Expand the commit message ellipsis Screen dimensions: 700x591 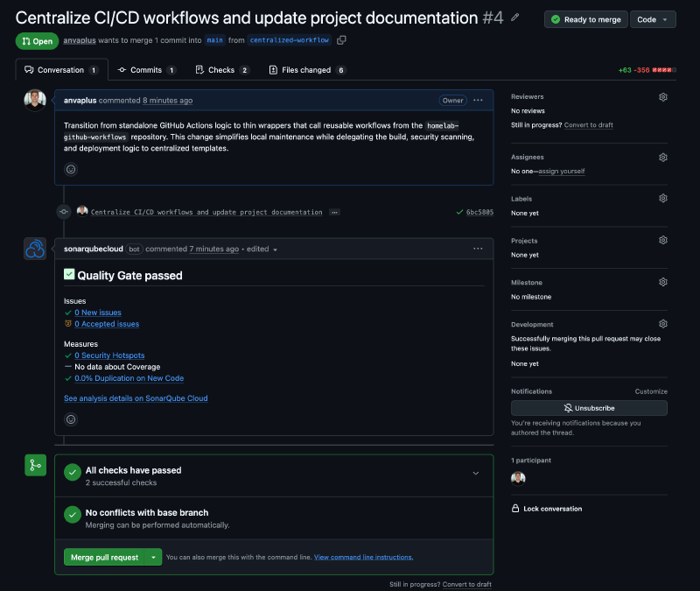click(334, 213)
